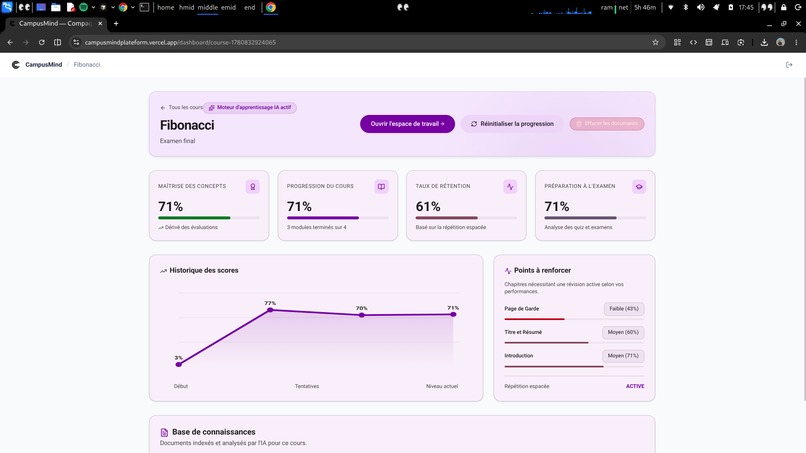The height and width of the screenshot is (453, 806).
Task: Click the 'Moyen (60%)' badge
Action: coord(623,333)
